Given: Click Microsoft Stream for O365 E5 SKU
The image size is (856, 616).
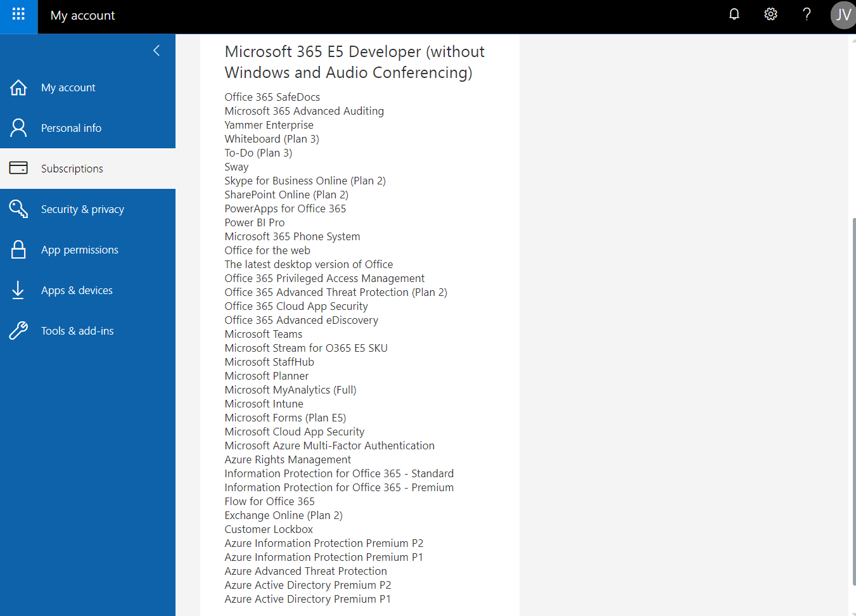Looking at the screenshot, I should pyautogui.click(x=306, y=348).
